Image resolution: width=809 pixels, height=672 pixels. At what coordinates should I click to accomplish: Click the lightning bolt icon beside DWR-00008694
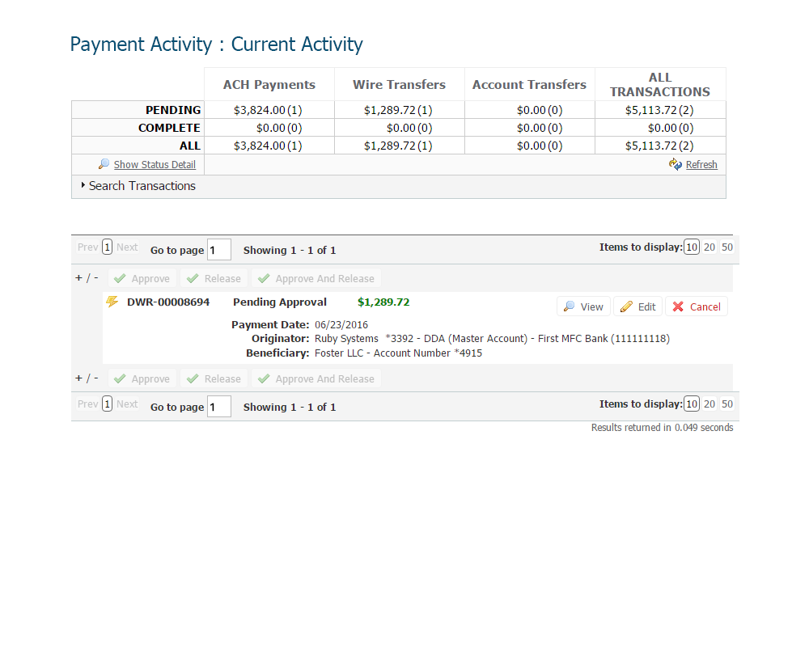pyautogui.click(x=112, y=302)
